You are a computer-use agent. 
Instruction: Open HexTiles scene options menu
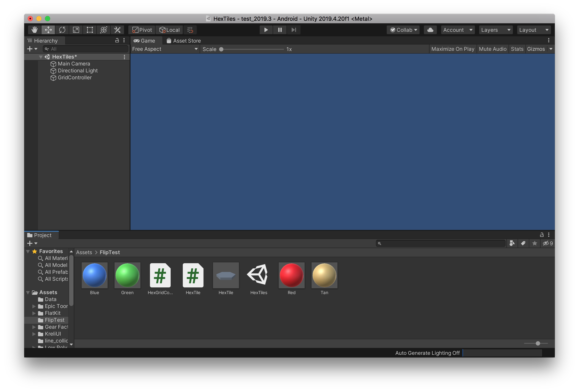(x=124, y=57)
